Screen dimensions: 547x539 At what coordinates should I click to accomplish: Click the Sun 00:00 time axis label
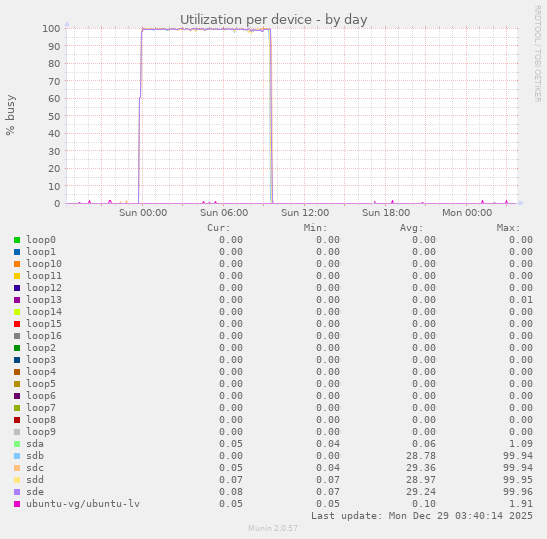[143, 213]
